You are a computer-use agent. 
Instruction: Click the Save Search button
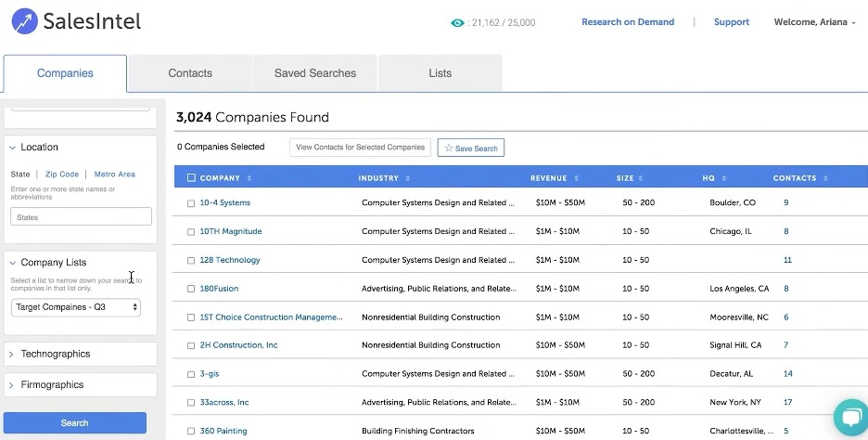tap(471, 148)
